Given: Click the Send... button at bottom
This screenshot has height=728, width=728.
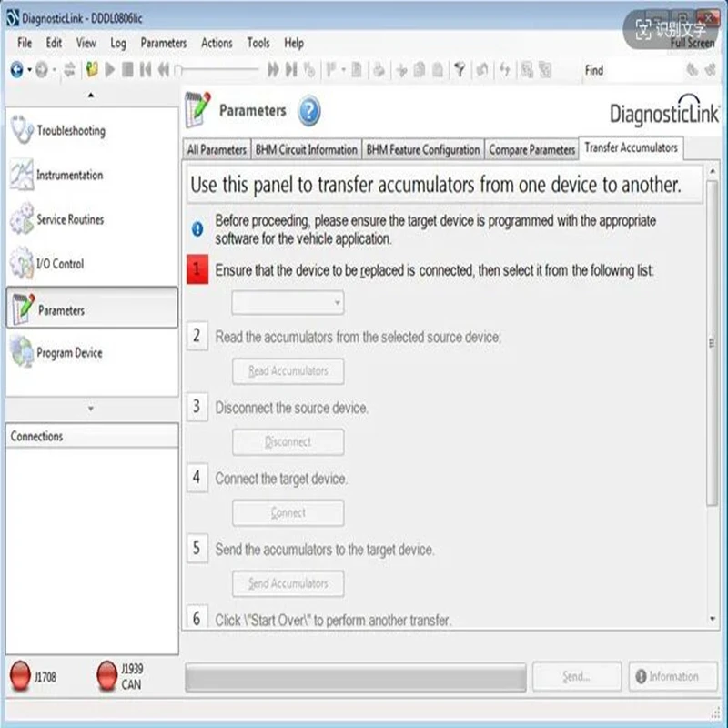Looking at the screenshot, I should click(577, 676).
